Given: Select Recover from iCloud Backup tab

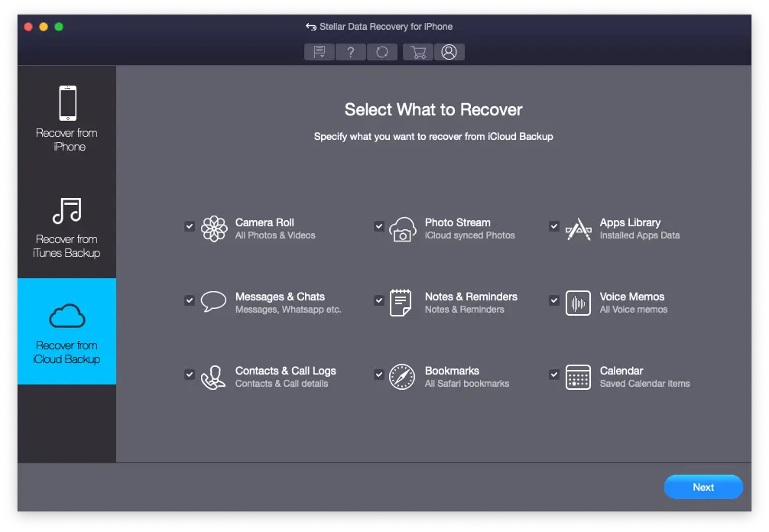Looking at the screenshot, I should tap(67, 332).
